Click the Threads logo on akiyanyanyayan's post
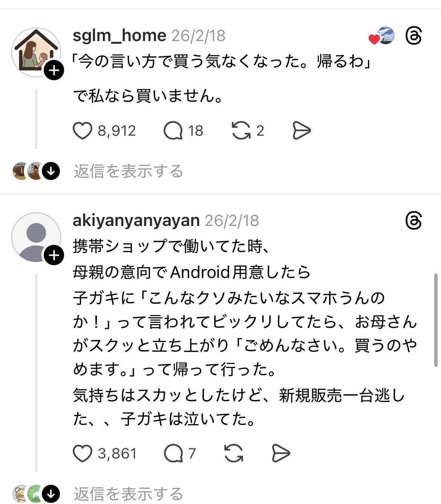 tap(414, 220)
